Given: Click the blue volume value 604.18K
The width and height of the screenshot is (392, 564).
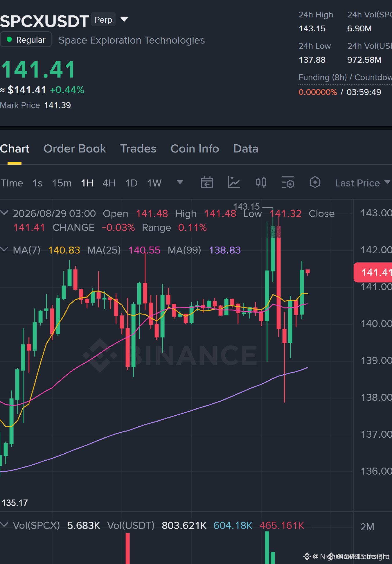Looking at the screenshot, I should (233, 525).
